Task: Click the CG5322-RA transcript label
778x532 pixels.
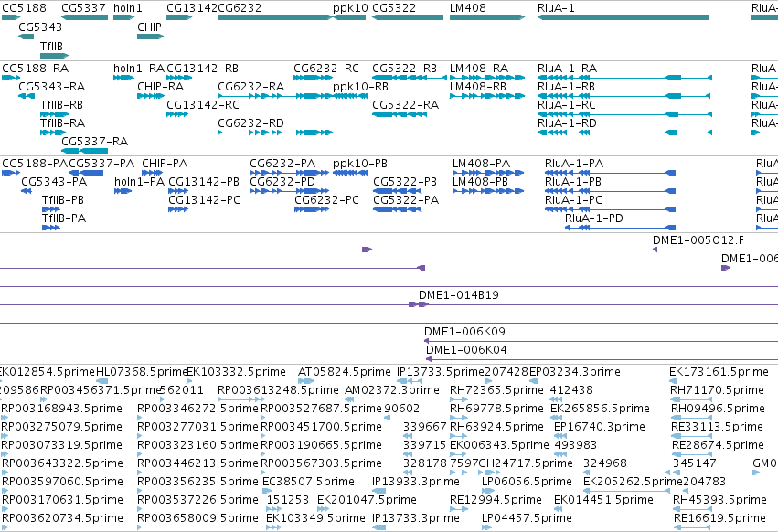Action: coord(405,105)
